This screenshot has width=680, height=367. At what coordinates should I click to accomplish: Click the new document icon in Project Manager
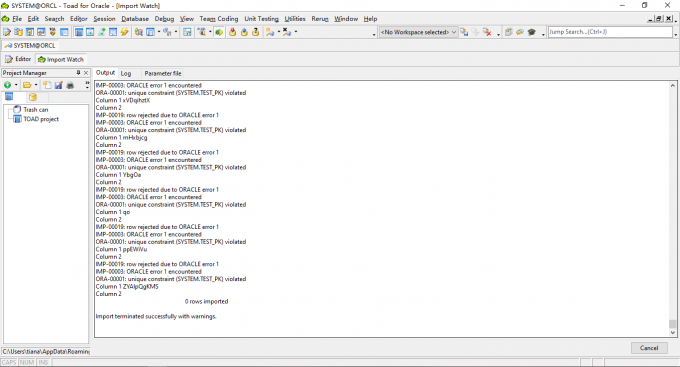point(47,85)
